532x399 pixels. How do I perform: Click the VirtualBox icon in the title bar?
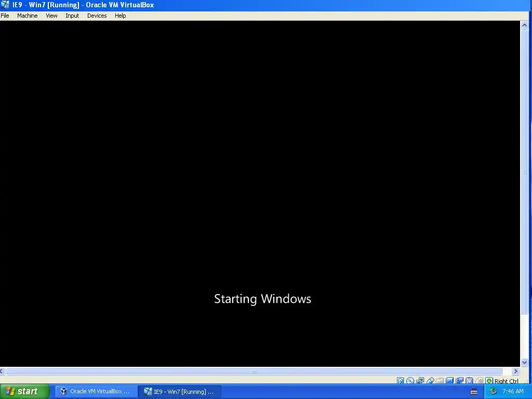(x=5, y=5)
